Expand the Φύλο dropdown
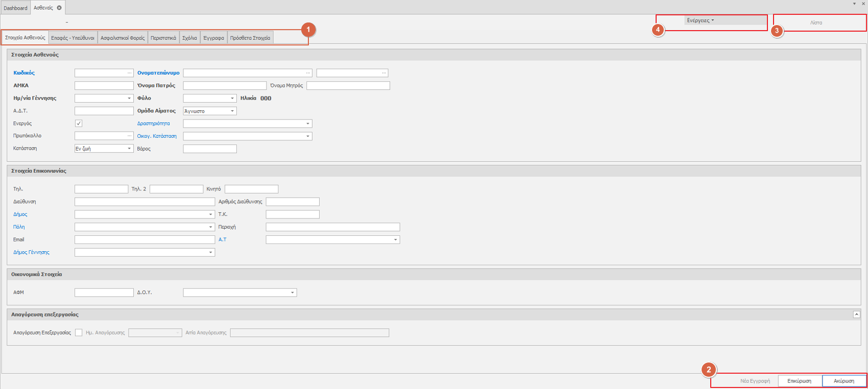 click(x=232, y=99)
